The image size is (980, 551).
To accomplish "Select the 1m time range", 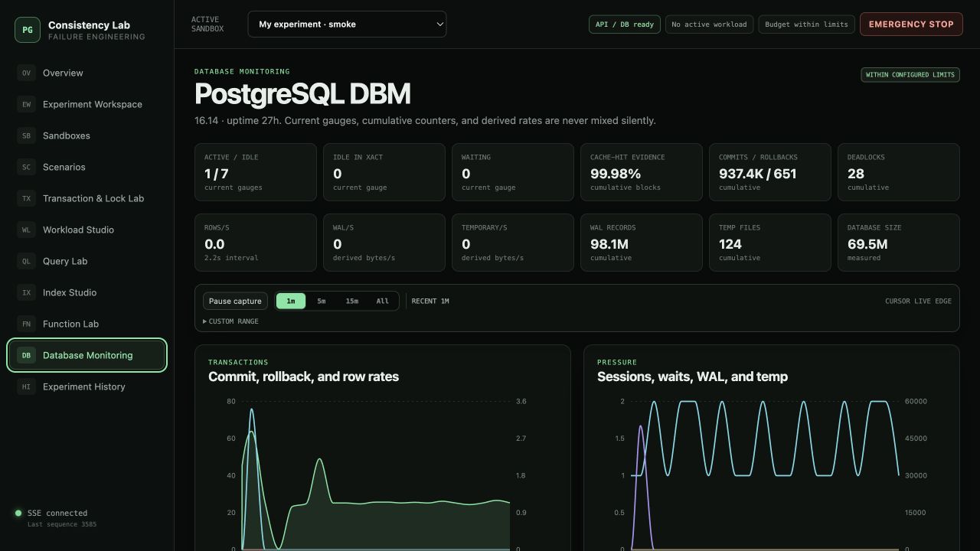I will (291, 301).
